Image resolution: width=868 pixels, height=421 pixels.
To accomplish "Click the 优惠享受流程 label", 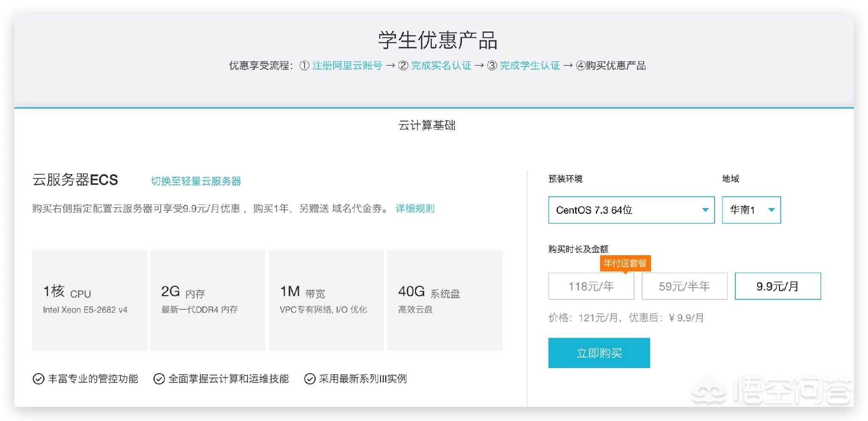I will (261, 65).
